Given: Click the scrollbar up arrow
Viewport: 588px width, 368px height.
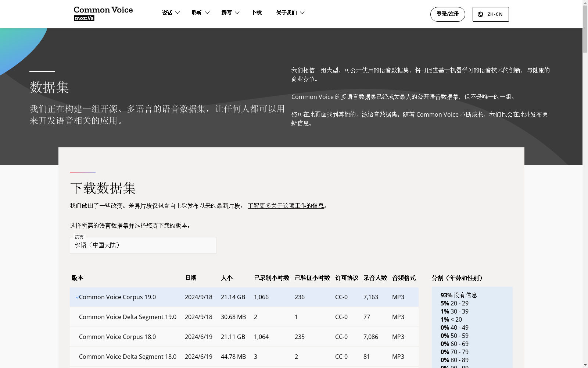Looking at the screenshot, I should [x=585, y=3].
